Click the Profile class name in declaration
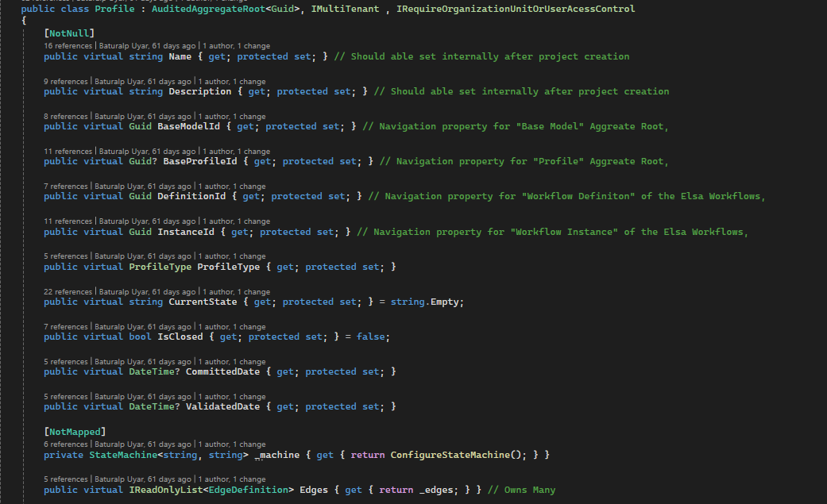Viewport: 827px width, 504px height. (x=114, y=10)
